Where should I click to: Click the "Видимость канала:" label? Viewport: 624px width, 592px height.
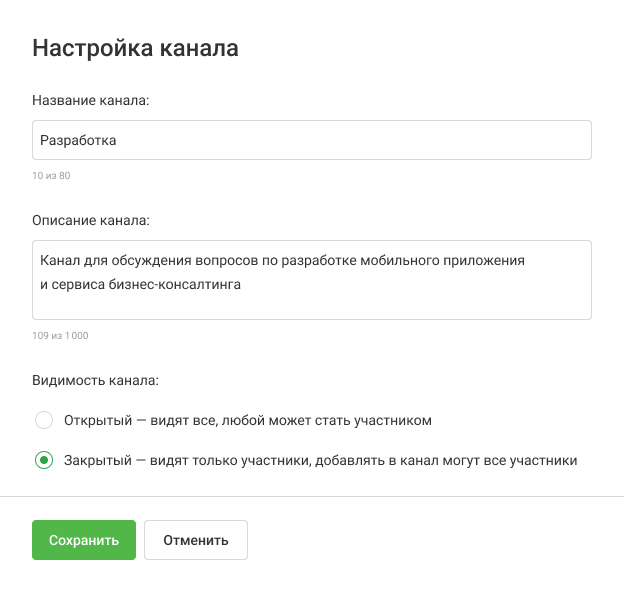(95, 380)
